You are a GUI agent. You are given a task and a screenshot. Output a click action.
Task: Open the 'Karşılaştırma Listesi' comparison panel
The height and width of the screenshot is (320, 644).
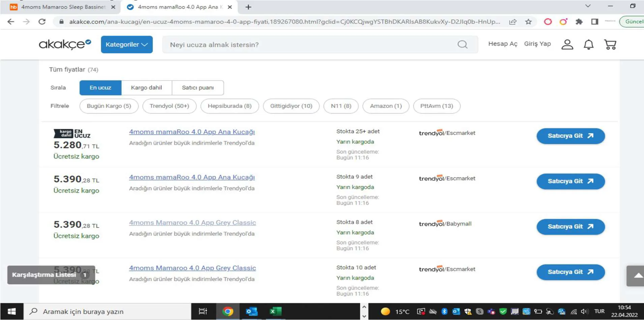[51, 275]
